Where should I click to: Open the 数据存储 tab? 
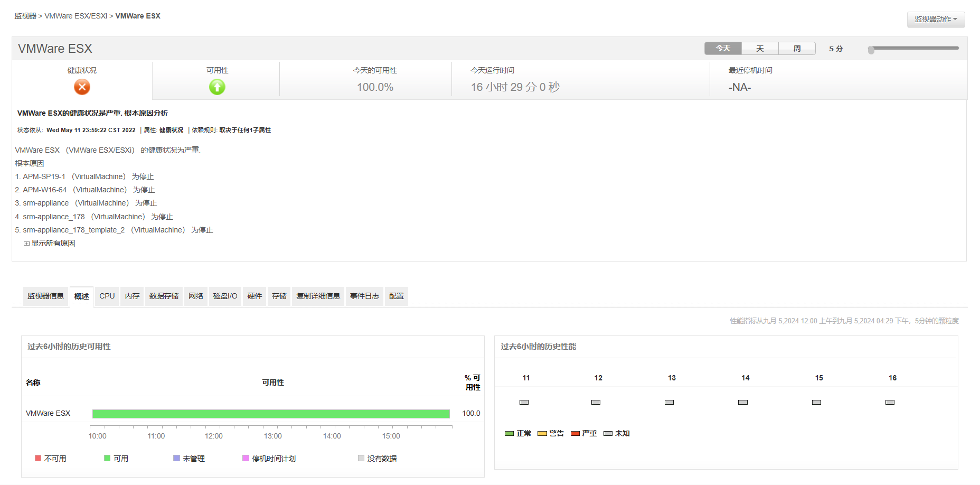pos(164,296)
